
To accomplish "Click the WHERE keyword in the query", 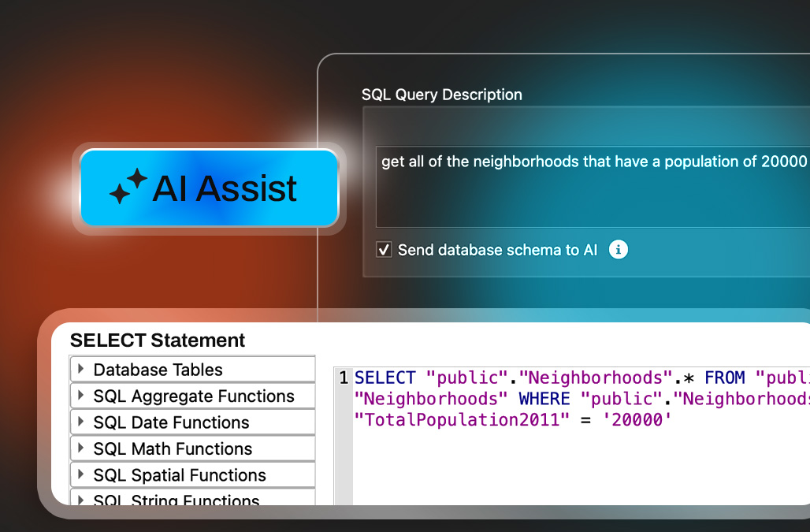I will [544, 399].
